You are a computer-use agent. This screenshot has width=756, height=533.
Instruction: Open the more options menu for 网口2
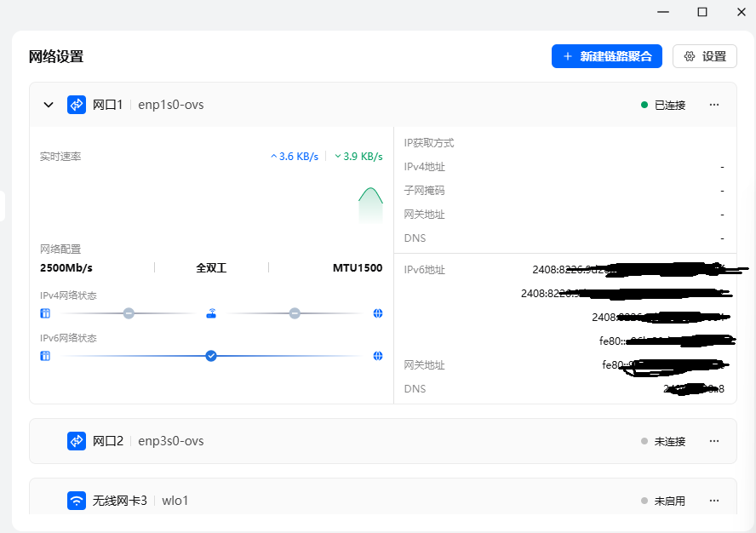714,441
